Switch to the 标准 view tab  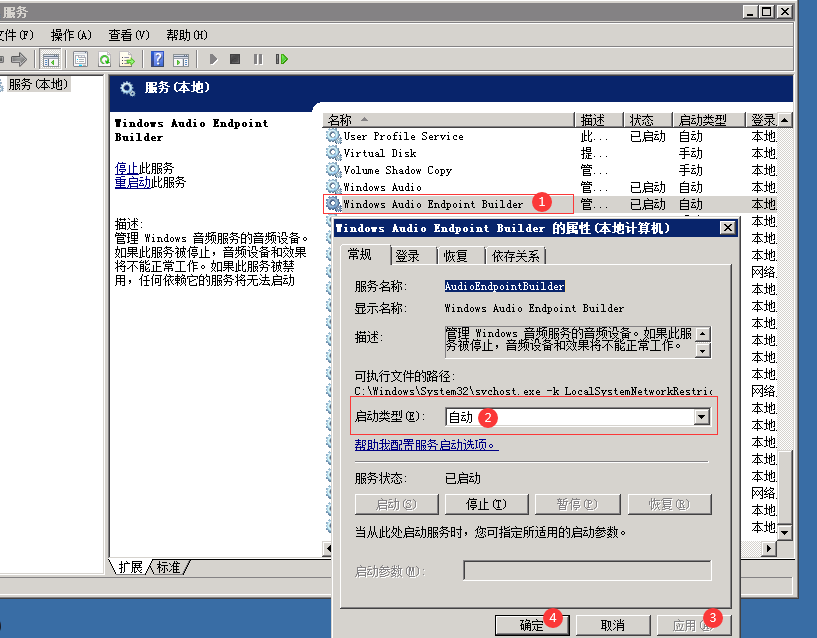point(168,567)
